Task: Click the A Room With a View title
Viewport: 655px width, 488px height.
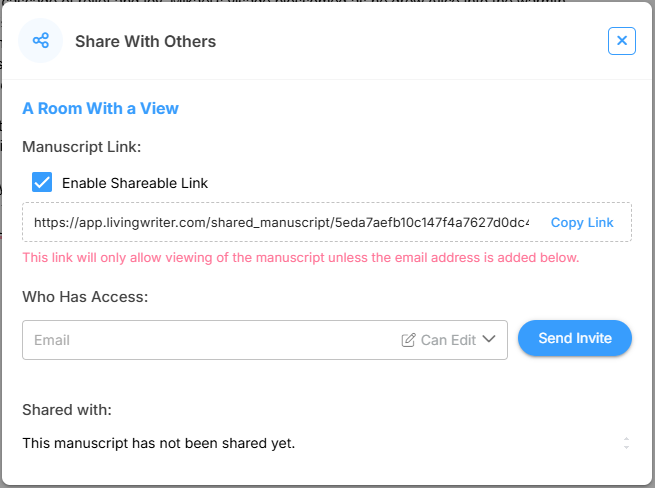Action: coord(100,108)
